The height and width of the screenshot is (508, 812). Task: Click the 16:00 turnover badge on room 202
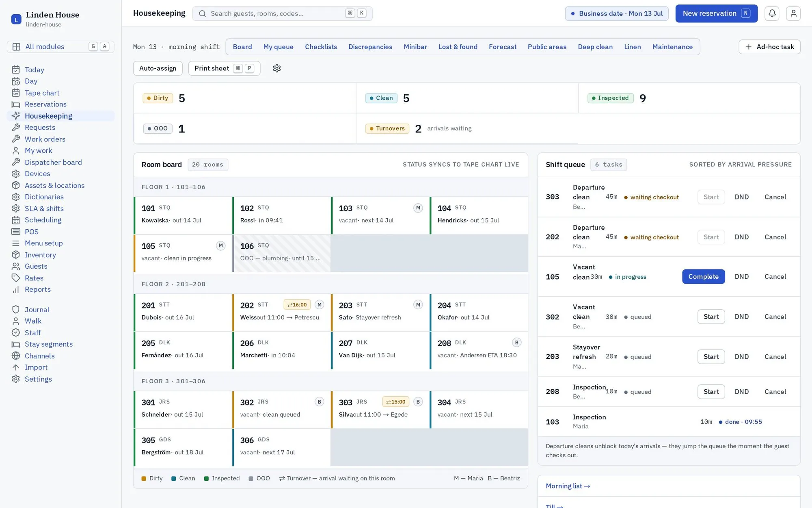[x=297, y=305]
